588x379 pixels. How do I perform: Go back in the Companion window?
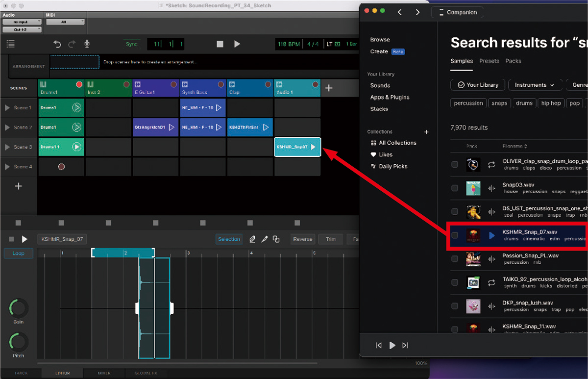pyautogui.click(x=400, y=12)
